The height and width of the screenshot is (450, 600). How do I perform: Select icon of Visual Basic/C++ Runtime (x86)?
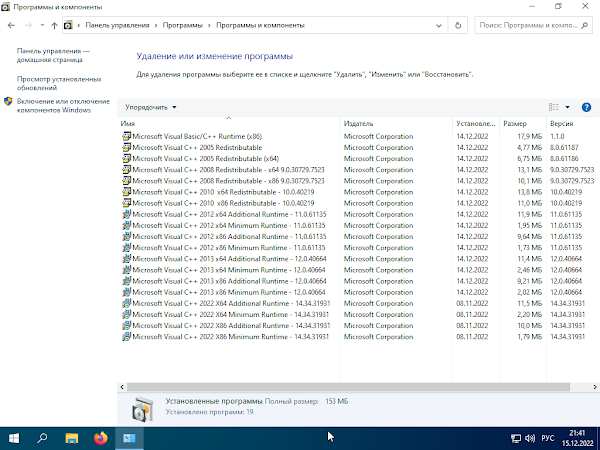pos(126,136)
